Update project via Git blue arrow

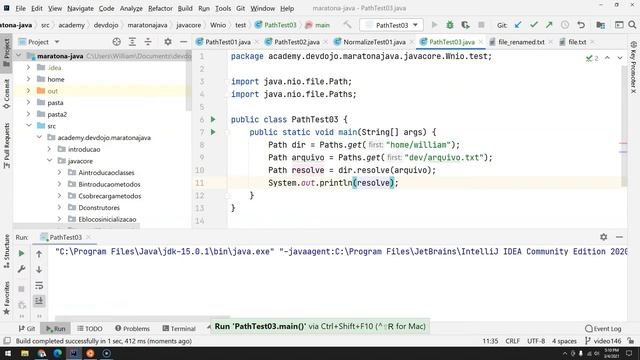[518, 25]
